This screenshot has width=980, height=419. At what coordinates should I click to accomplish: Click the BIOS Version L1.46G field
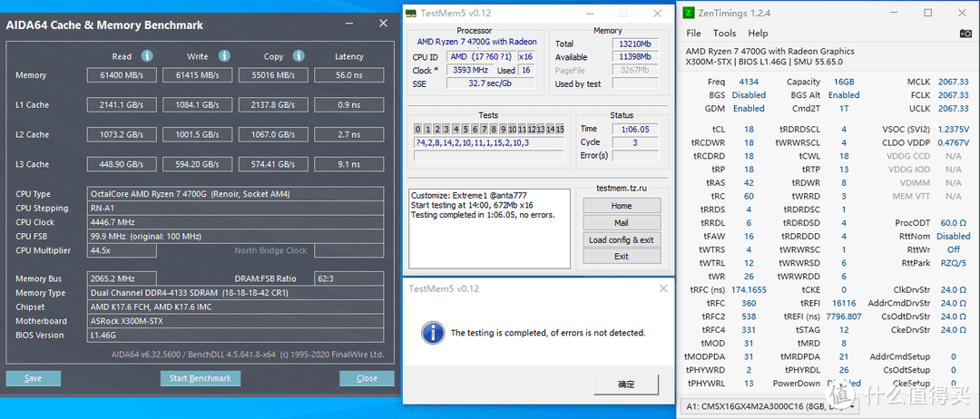[236, 336]
